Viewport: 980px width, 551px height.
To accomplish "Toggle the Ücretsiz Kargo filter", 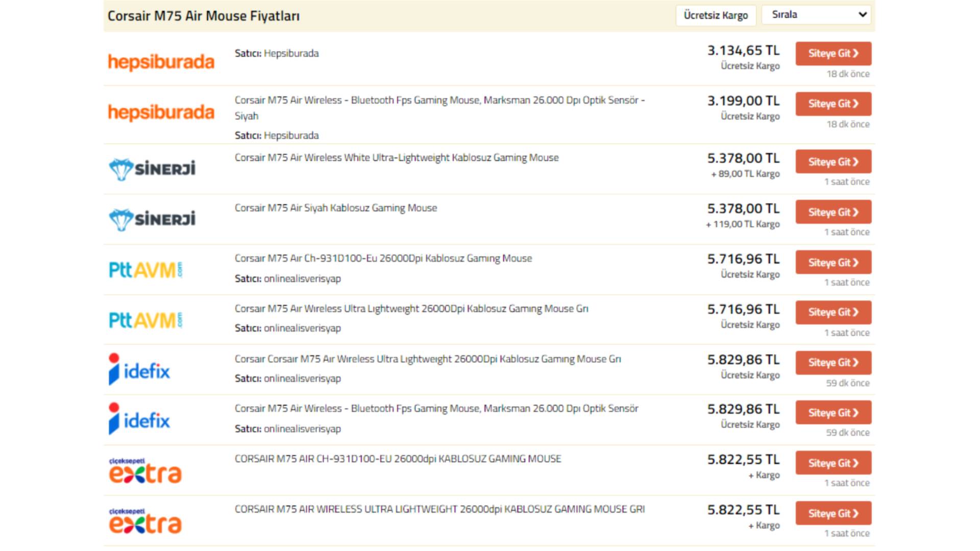I will pos(716,15).
